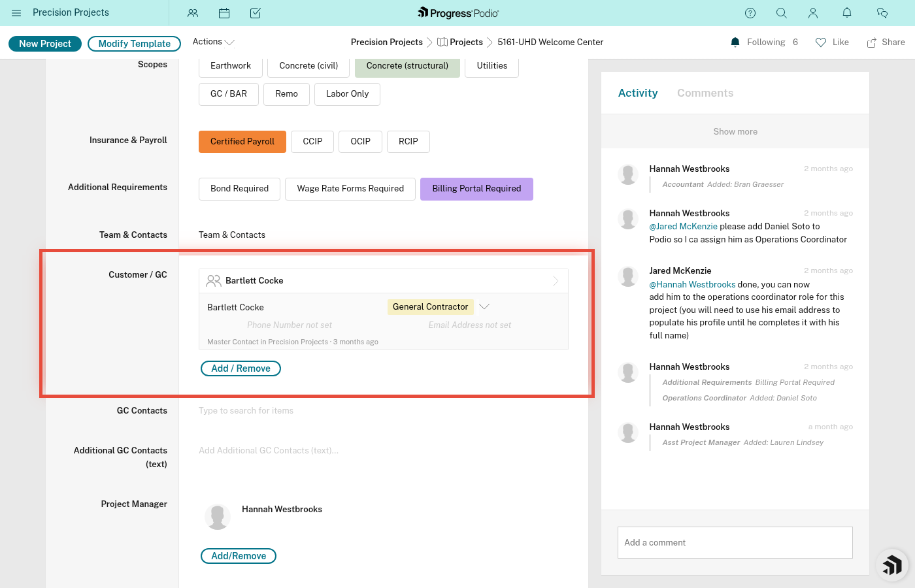The image size is (915, 588).
Task: Open the user account profile icon
Action: pyautogui.click(x=813, y=13)
